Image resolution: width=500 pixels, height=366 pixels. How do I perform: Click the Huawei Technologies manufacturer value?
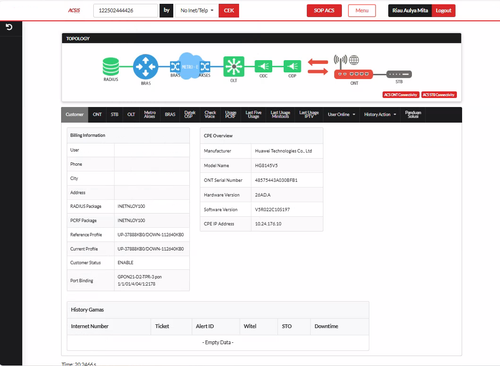283,151
